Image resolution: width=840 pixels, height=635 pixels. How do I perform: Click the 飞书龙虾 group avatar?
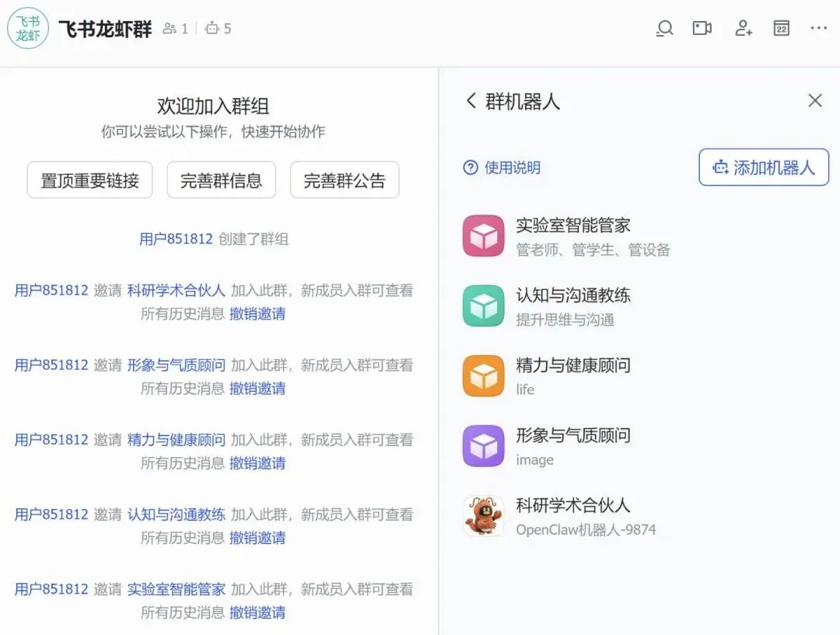pyautogui.click(x=28, y=29)
